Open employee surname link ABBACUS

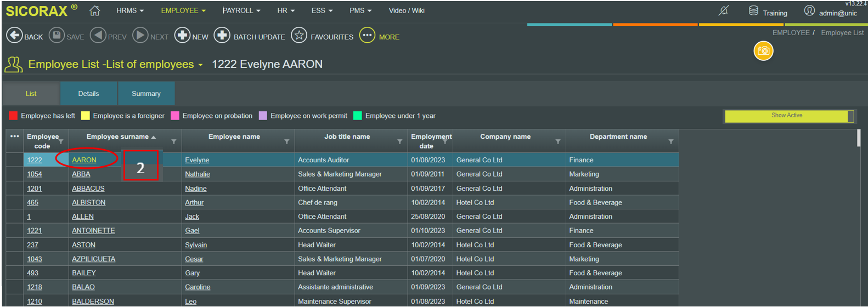88,189
